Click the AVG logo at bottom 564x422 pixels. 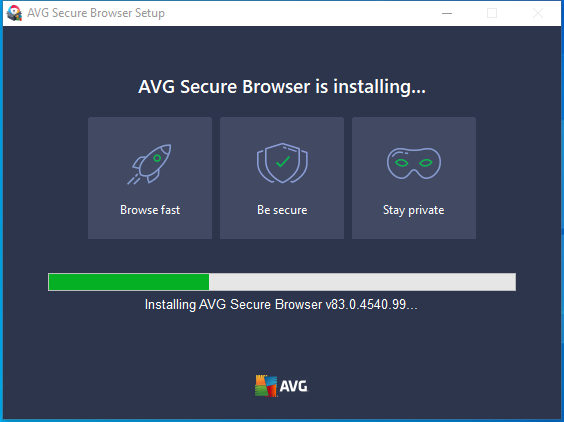pyautogui.click(x=282, y=386)
